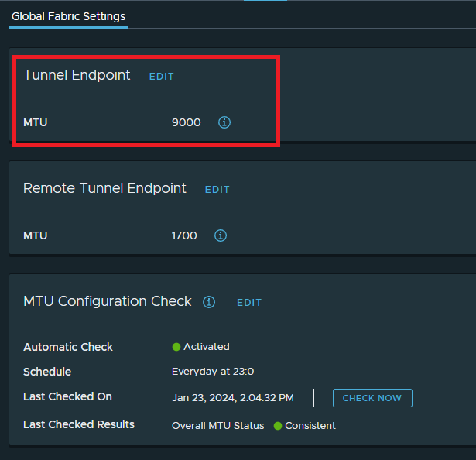Edit the MTU Configuration Check settings

click(249, 303)
